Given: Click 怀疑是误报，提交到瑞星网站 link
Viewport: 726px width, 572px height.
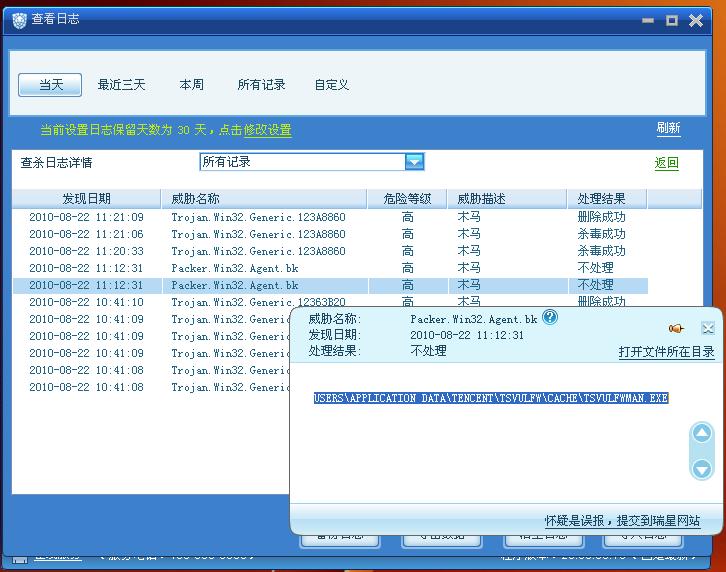Looking at the screenshot, I should tap(622, 521).
